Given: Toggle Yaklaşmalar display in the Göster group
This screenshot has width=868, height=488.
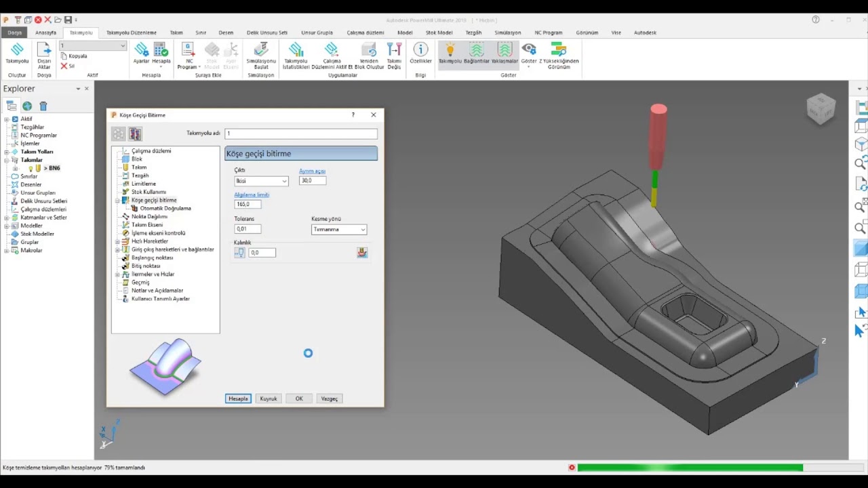Looking at the screenshot, I should pos(505,53).
